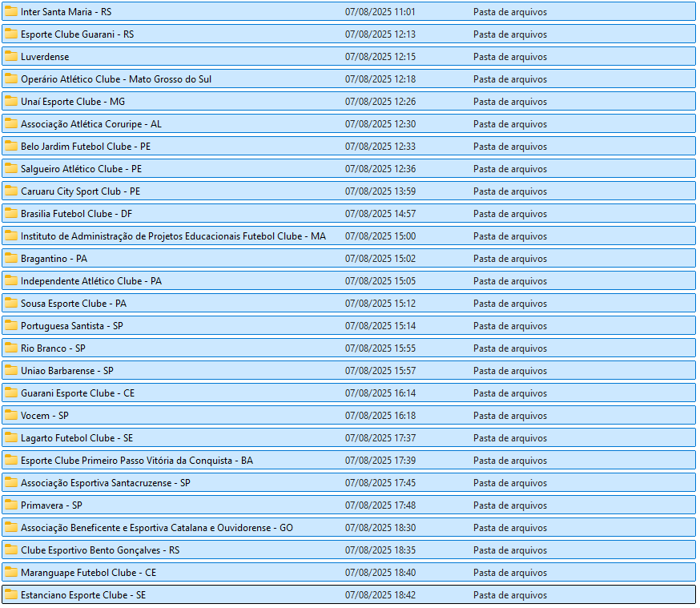
Task: Click folder icon for Sousa Esporte Clube - PA
Action: tap(10, 303)
